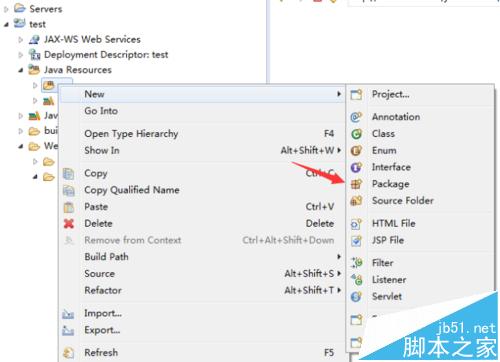Choose HTML File from New submenu
500x362 pixels.
click(x=420, y=223)
